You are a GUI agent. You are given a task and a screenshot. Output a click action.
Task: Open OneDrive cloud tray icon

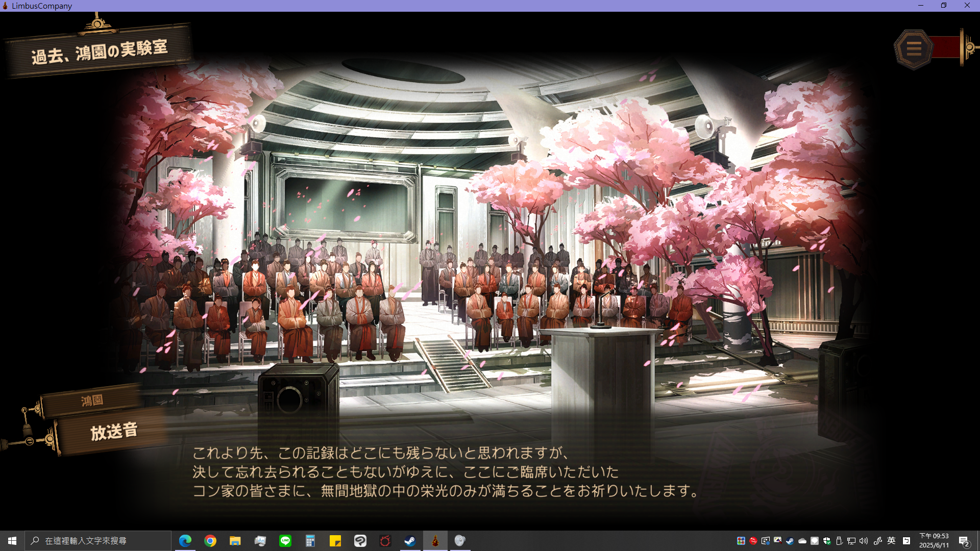(x=802, y=541)
